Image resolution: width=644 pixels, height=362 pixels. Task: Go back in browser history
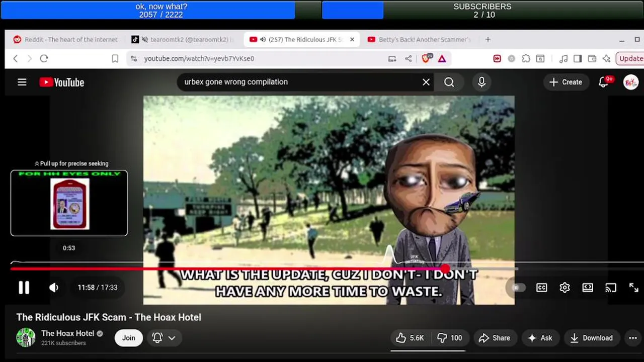point(16,59)
